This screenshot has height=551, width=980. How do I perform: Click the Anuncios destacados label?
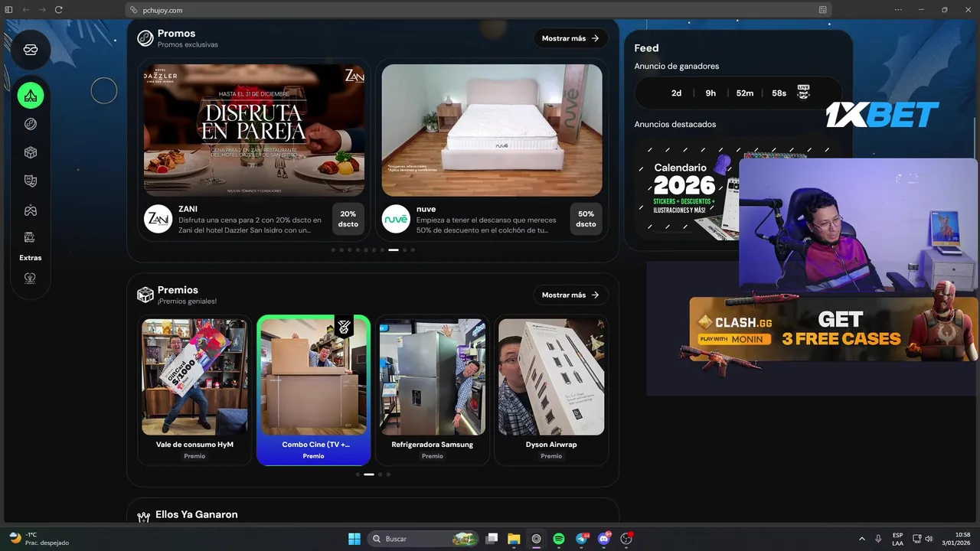tap(675, 124)
